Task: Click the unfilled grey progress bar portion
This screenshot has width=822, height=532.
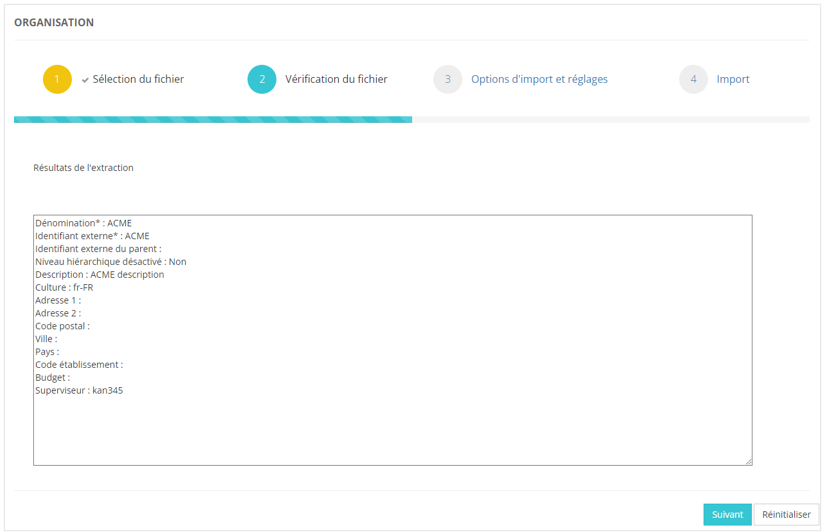Action: tap(610, 119)
